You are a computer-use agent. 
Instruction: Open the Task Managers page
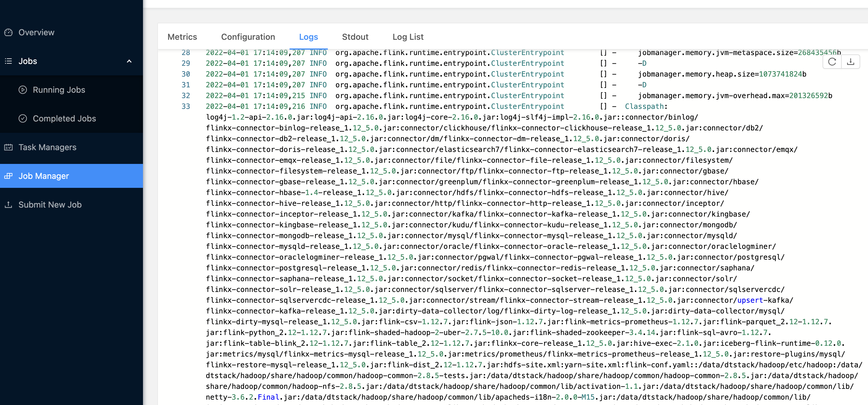pos(48,147)
